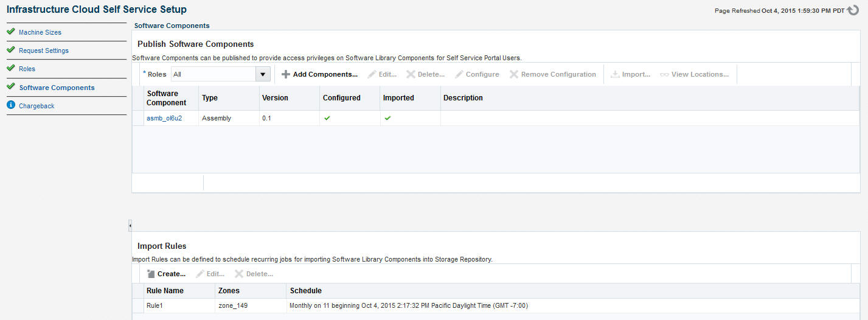868x320 pixels.
Task: Select the version 0.1 cell
Action: [x=289, y=118]
